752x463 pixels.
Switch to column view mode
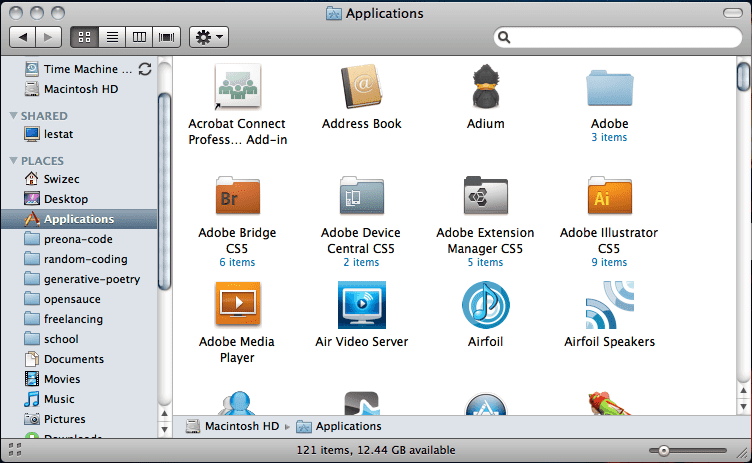(x=139, y=37)
